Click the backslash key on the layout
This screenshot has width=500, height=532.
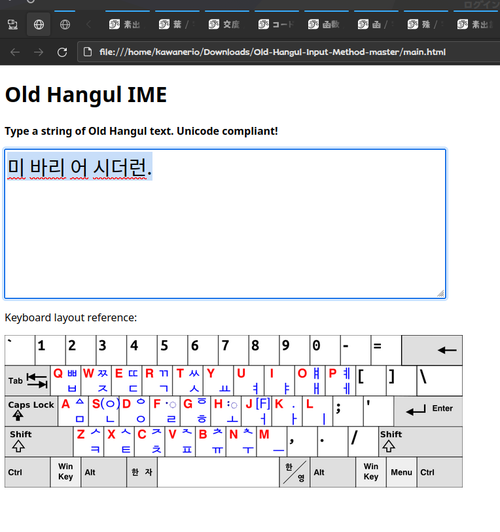point(440,381)
